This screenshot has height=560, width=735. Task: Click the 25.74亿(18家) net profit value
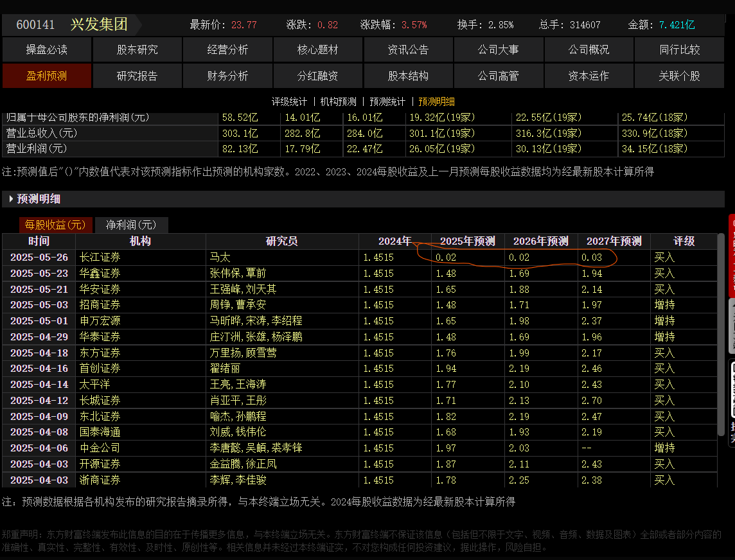coord(655,118)
